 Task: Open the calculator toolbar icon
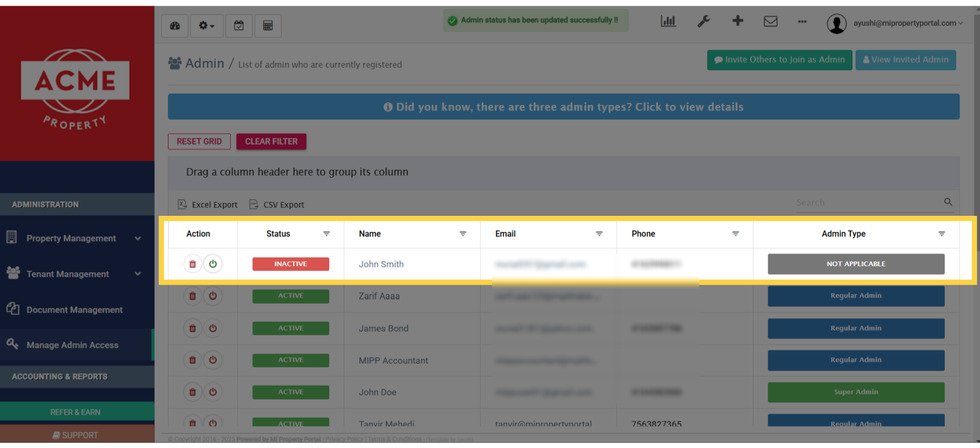click(268, 26)
